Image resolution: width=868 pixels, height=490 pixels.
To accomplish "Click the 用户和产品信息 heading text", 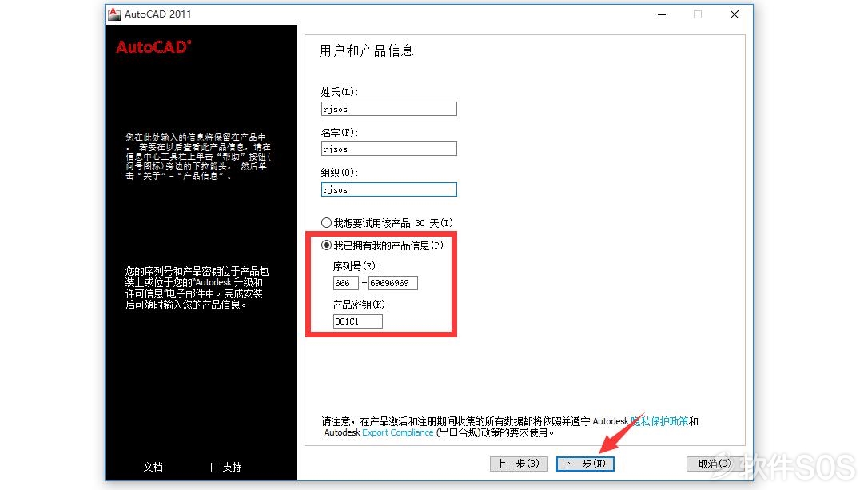I will pos(367,51).
